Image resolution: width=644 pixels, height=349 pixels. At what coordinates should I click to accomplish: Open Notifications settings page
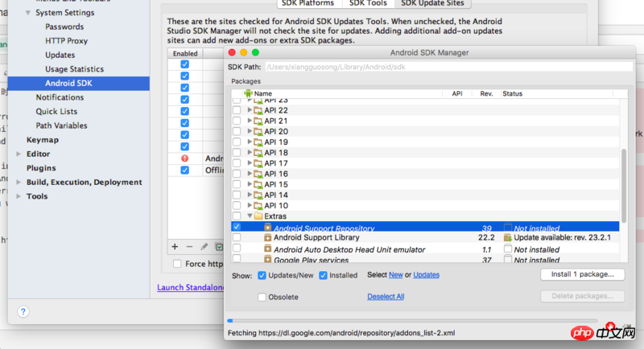[60, 97]
